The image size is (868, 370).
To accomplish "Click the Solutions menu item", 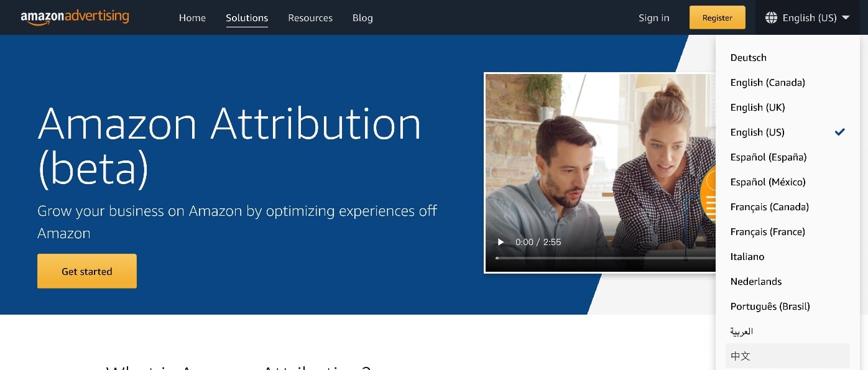I will (247, 18).
